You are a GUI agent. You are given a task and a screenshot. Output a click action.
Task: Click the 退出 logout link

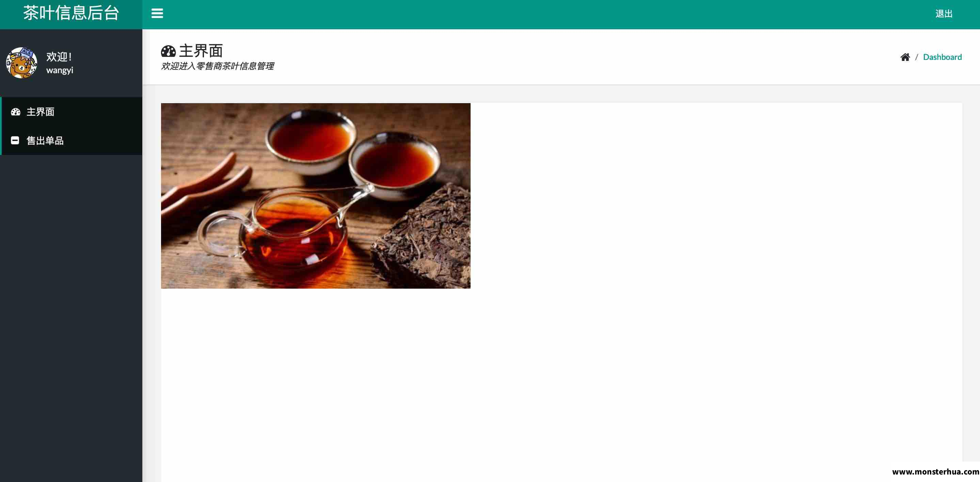[x=944, y=14]
